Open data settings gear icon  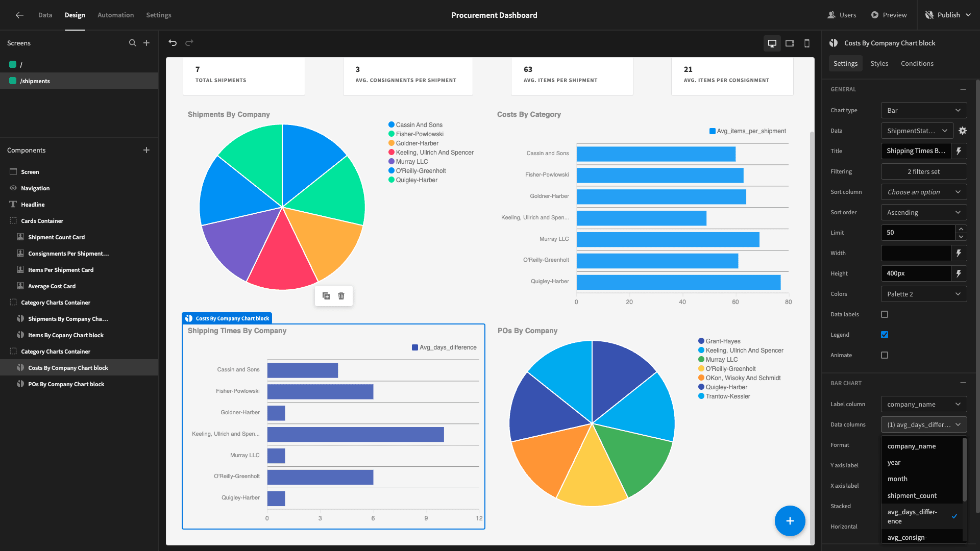click(x=963, y=131)
